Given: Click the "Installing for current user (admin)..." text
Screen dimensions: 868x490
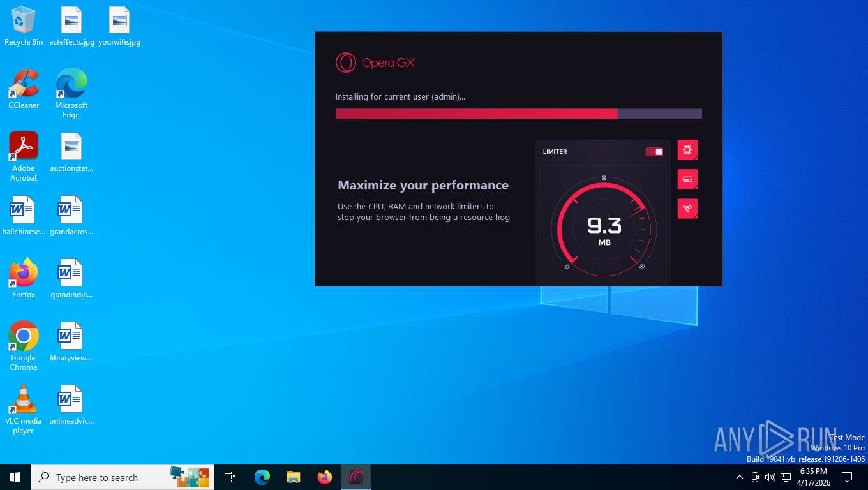Looking at the screenshot, I should coord(401,97).
